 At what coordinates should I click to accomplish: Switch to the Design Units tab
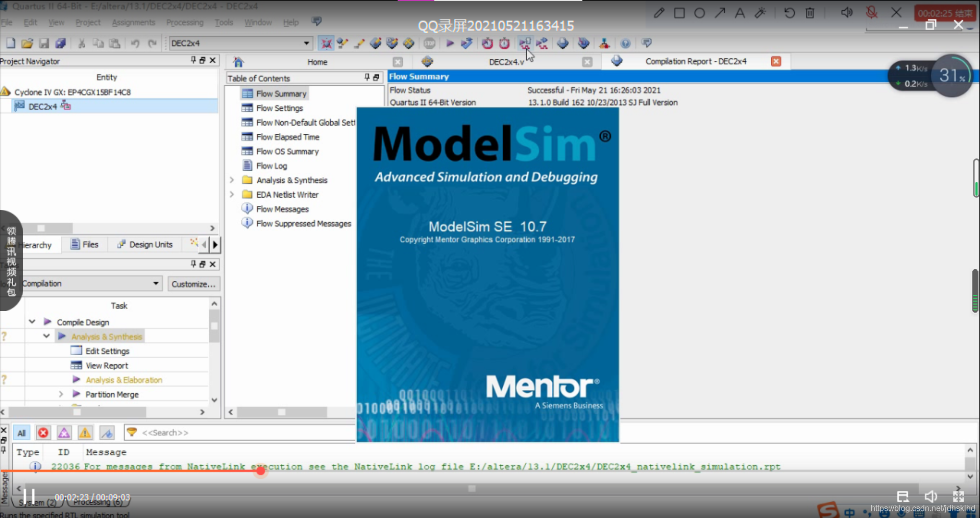pos(145,244)
